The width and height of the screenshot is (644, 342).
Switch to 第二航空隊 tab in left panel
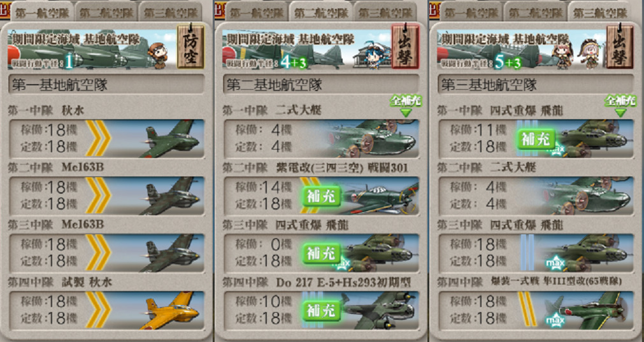(x=106, y=12)
